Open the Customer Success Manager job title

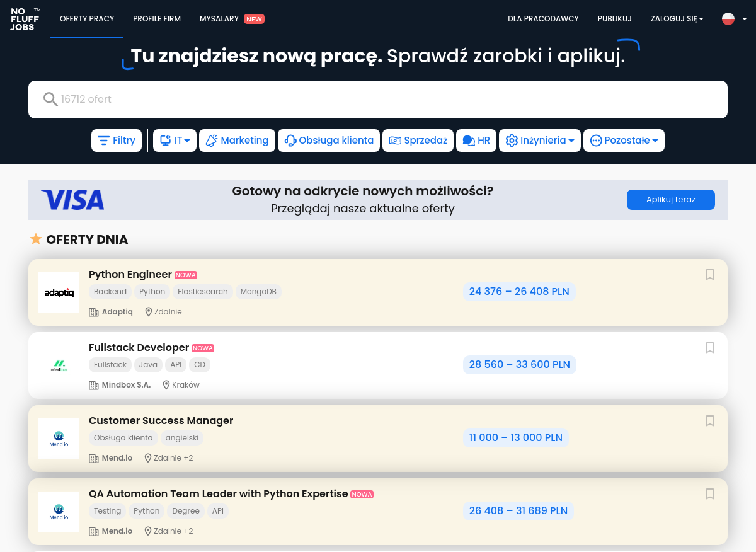[x=161, y=421]
